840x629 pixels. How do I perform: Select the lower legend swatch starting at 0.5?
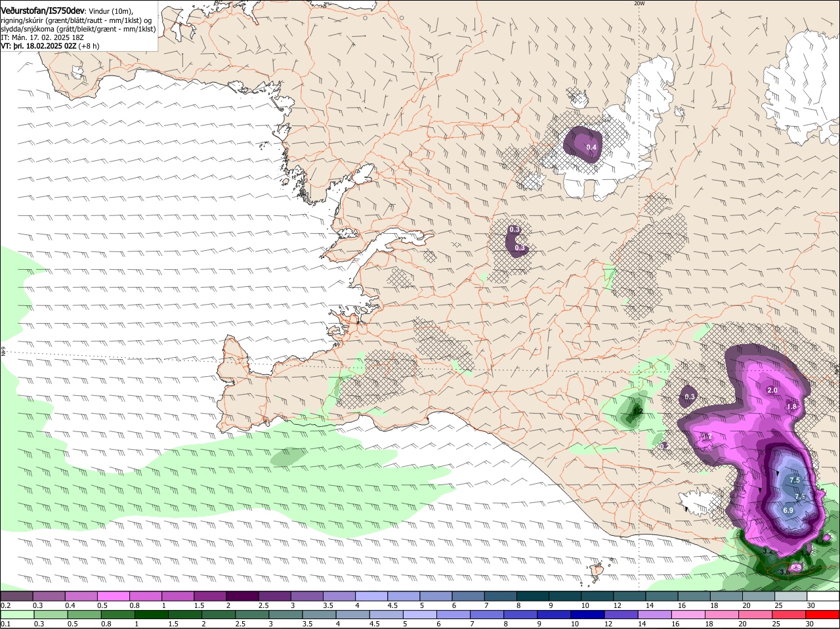point(83,615)
